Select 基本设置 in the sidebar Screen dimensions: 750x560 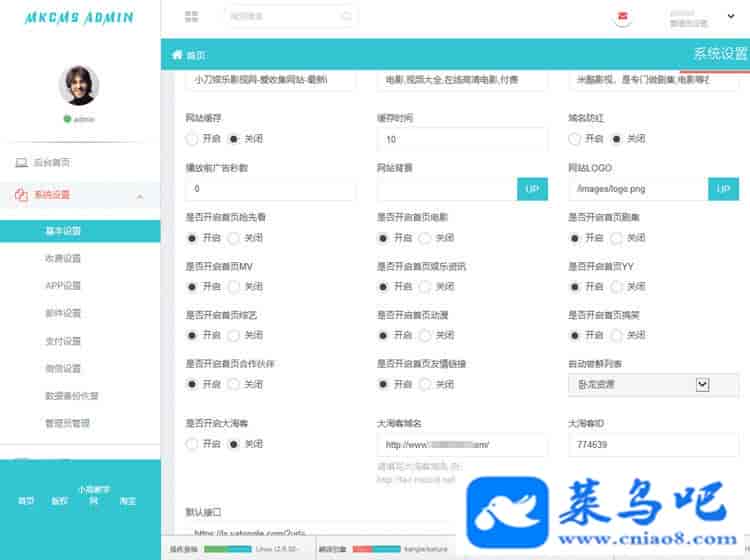(80, 231)
